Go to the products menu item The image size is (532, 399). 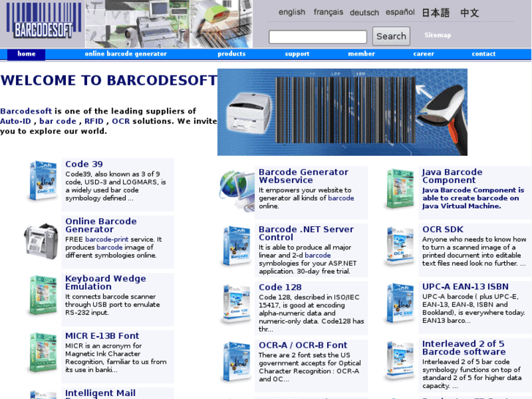[x=231, y=53]
